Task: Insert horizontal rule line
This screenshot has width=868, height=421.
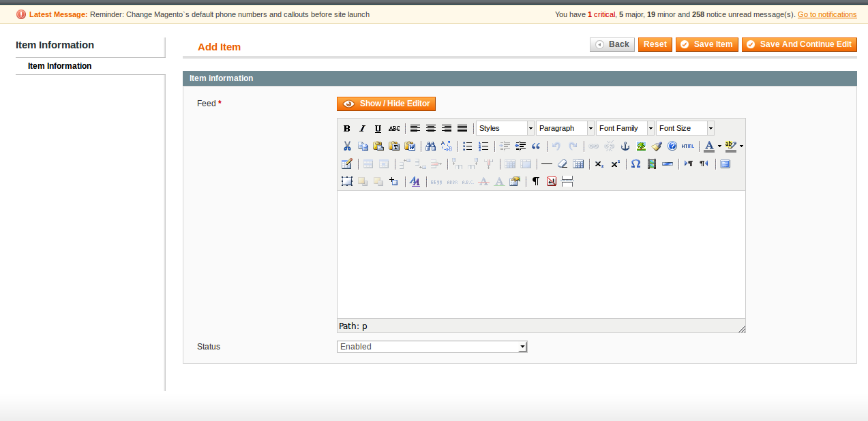Action: click(x=547, y=163)
